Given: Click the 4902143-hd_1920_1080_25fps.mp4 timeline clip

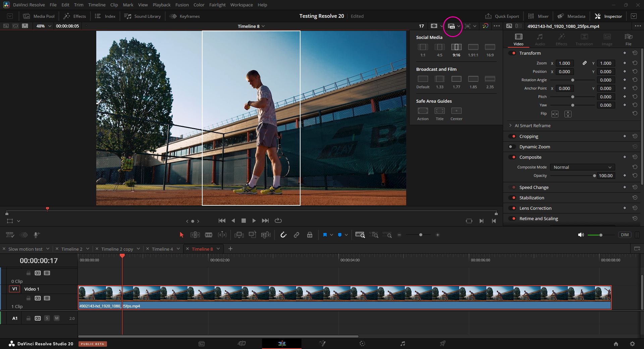Looking at the screenshot, I should [345, 297].
